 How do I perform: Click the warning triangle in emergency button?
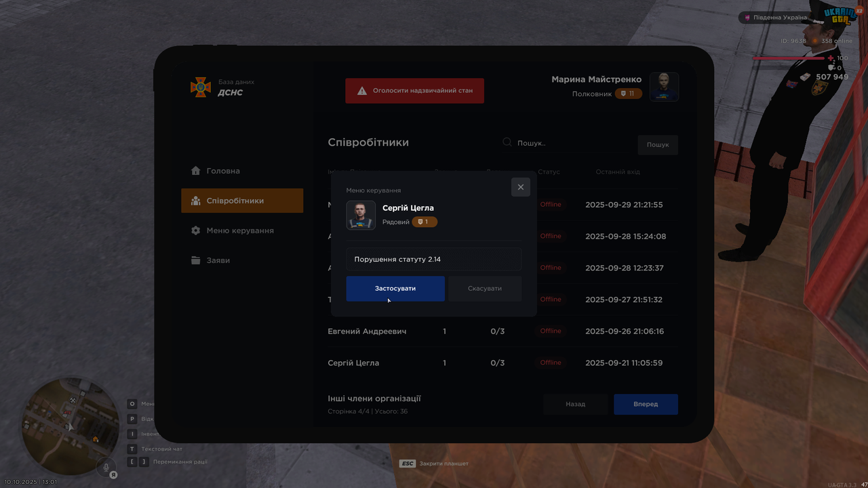tap(362, 90)
